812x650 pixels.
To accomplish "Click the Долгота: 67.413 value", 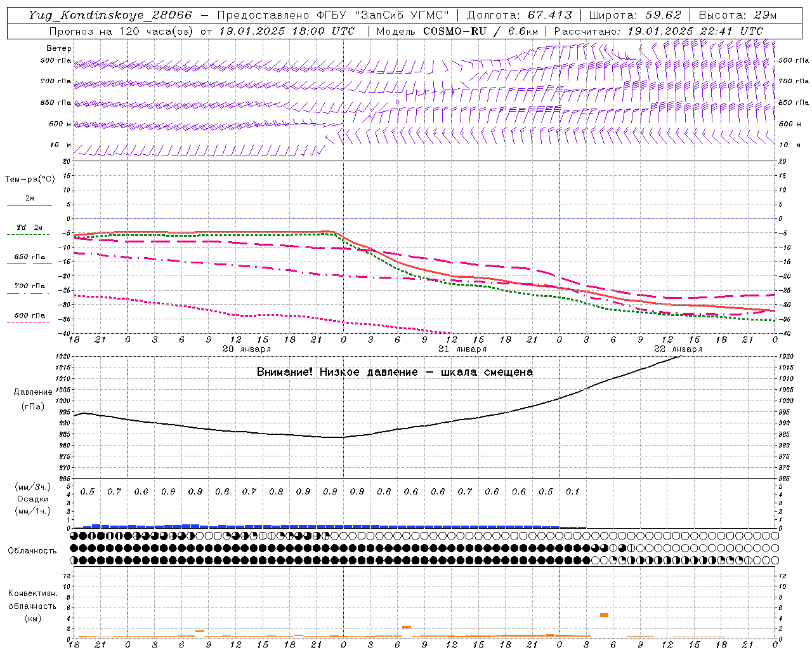I will tap(519, 15).
